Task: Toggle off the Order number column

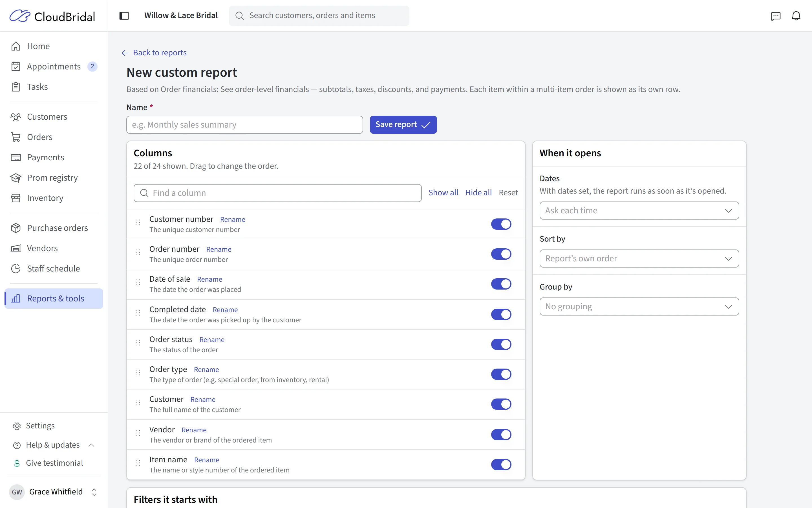Action: (501, 254)
